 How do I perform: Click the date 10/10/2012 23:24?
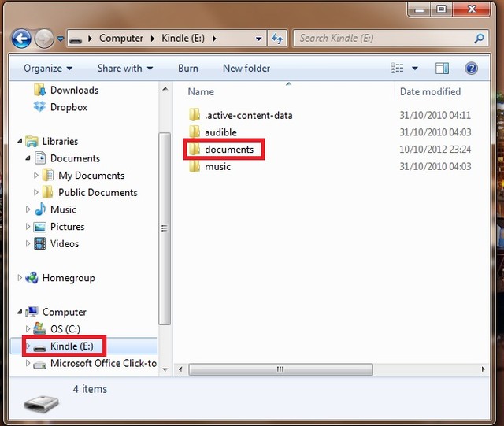point(435,149)
